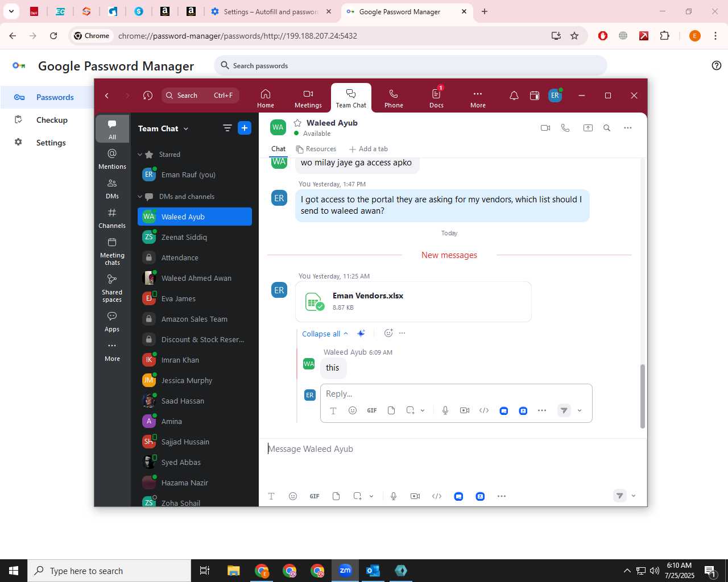Open Zoom calendar icon in top bar
Screen dimensions: 728x582
535,95
